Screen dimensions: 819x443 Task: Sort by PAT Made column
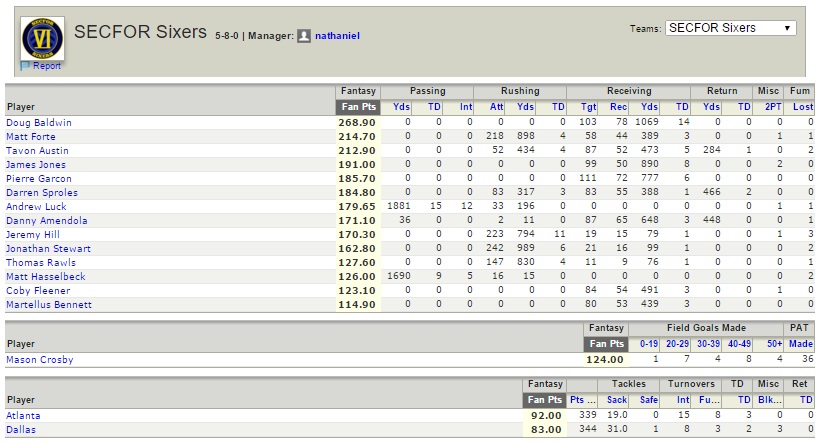801,344
